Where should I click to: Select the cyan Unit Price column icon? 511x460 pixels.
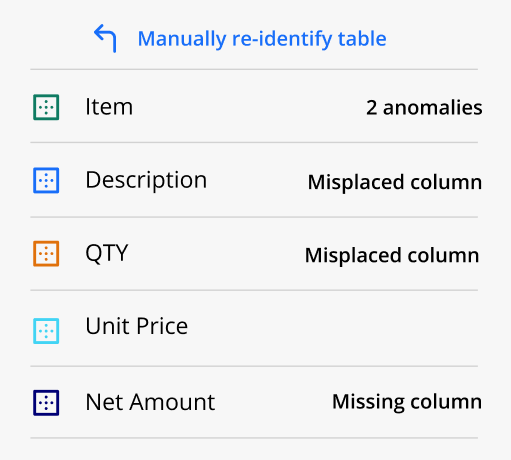pyautogui.click(x=46, y=331)
